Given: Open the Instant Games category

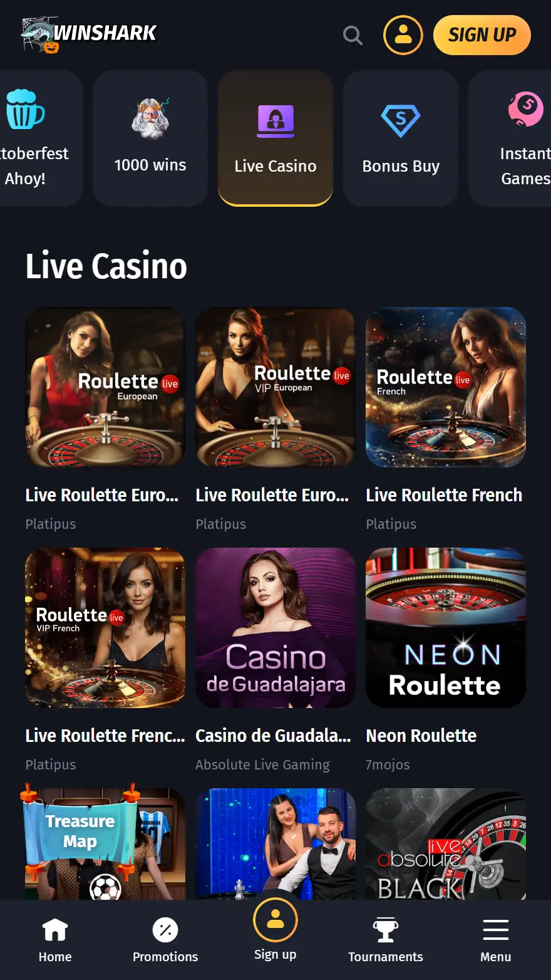Looking at the screenshot, I should (x=510, y=138).
